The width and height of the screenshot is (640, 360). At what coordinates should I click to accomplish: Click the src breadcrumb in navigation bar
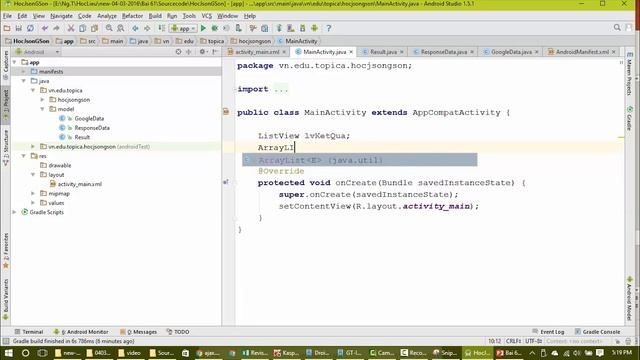(89, 41)
